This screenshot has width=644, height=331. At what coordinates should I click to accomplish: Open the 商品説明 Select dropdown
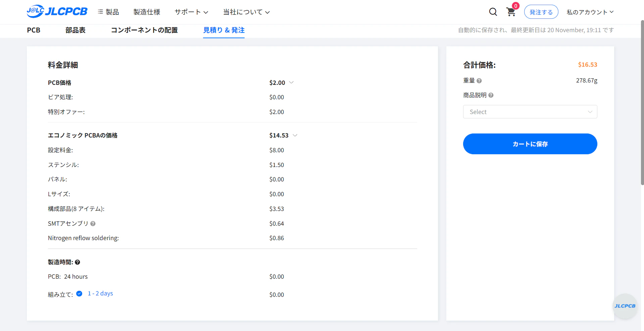530,112
